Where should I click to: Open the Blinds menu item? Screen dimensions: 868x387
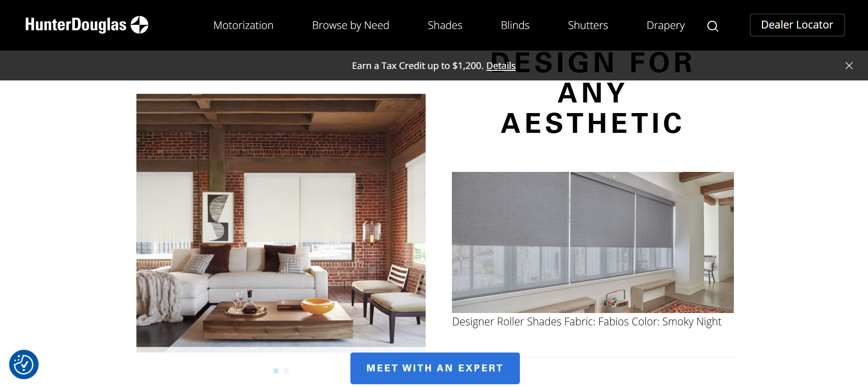pyautogui.click(x=515, y=25)
